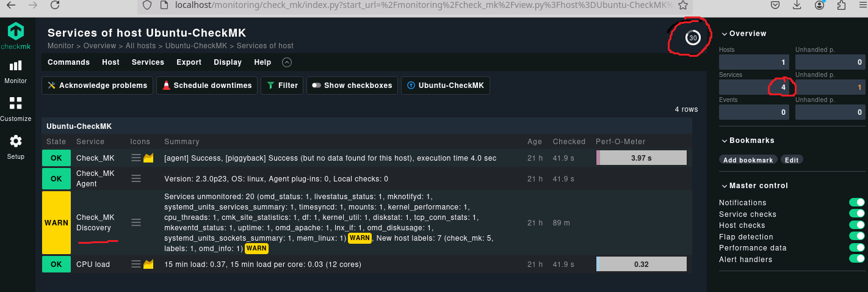
Task: Open action menu for Check_MK Discovery service
Action: pos(136,222)
